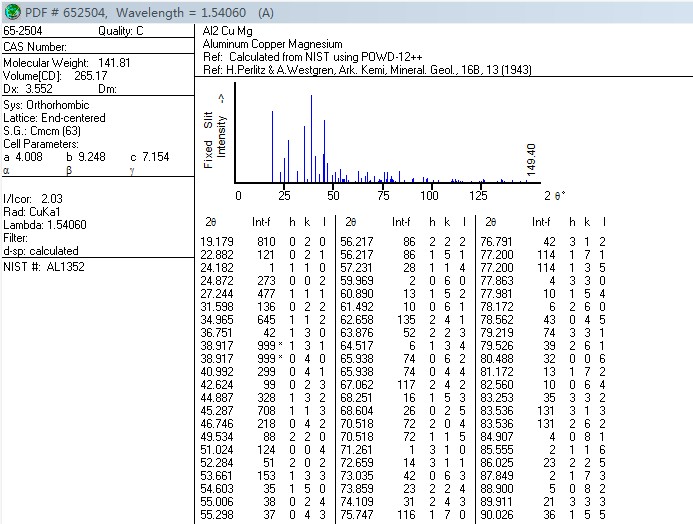Click the 'Quality: C' field
693x524 pixels.
click(121, 31)
